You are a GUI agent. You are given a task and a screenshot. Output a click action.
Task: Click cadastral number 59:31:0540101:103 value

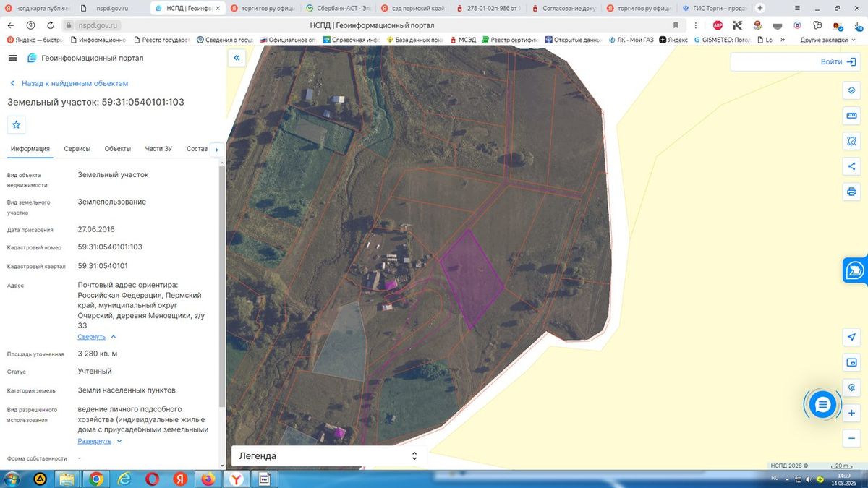point(110,247)
